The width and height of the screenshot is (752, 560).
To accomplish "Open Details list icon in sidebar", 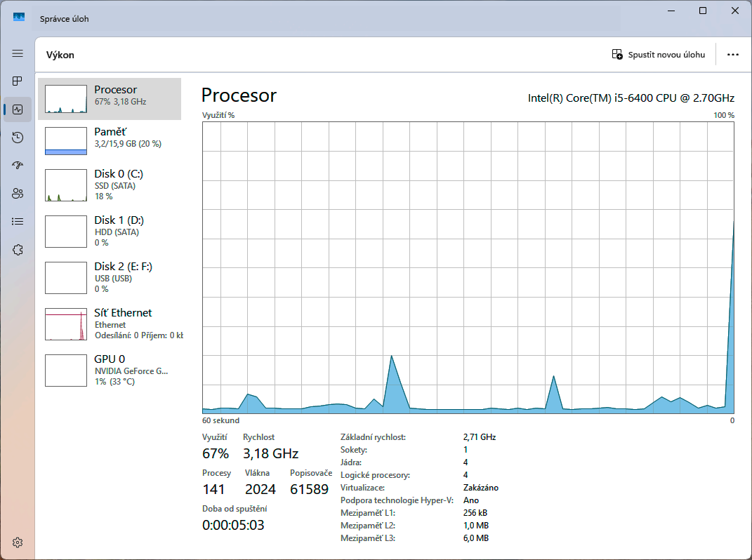I will coord(18,222).
